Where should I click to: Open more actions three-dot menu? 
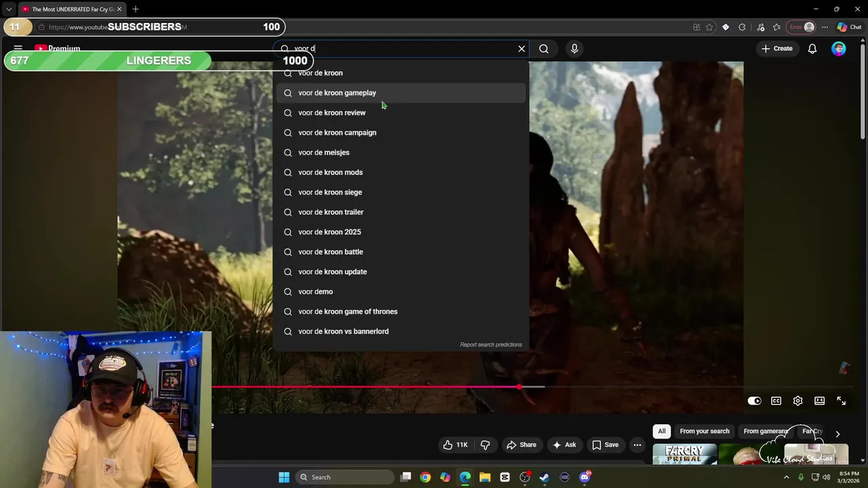637,445
